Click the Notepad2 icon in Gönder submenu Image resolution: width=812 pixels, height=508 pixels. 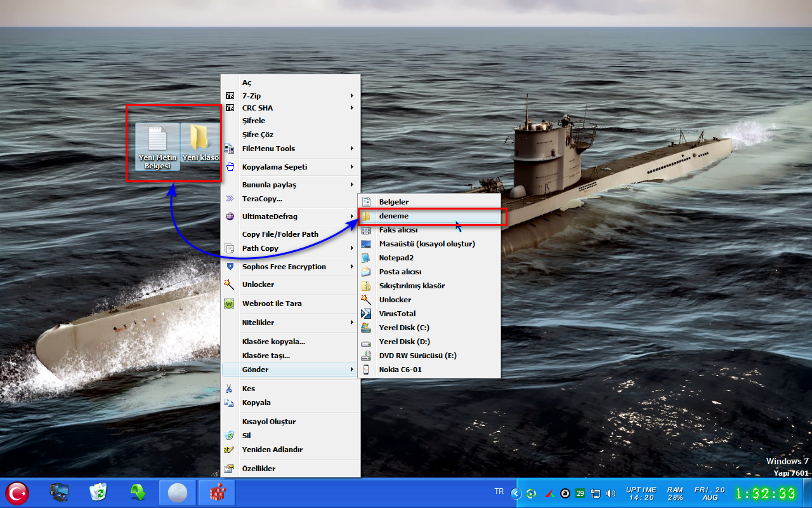click(366, 258)
